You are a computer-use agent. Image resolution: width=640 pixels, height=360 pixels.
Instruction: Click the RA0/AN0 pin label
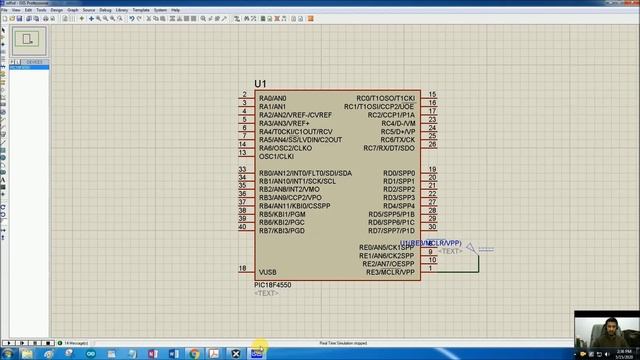coord(273,98)
